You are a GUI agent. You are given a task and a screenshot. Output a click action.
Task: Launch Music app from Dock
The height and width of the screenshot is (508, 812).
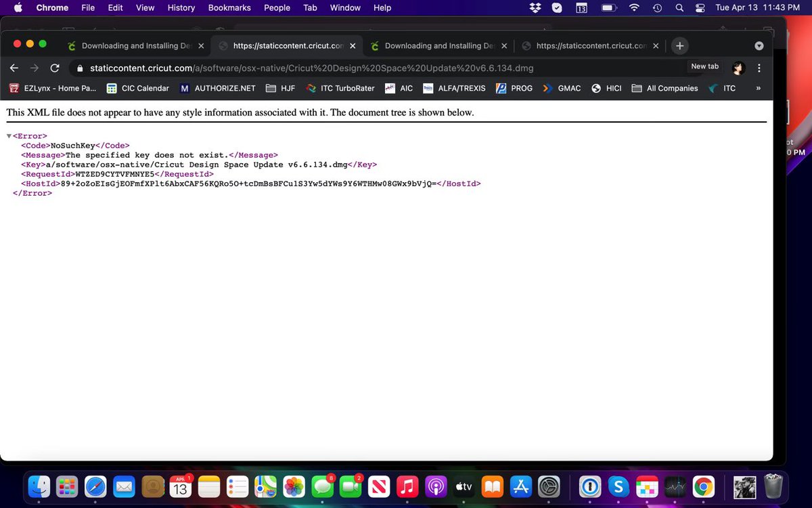407,486
